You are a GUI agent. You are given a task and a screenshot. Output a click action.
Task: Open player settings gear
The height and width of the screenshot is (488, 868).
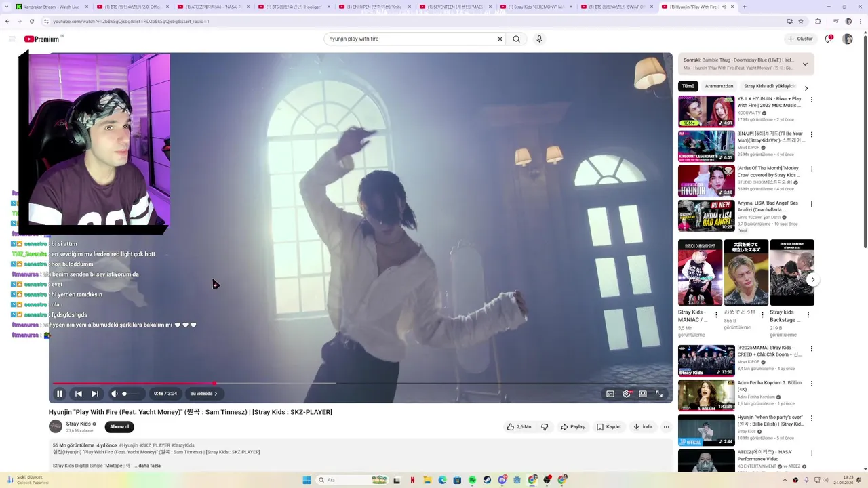point(627,394)
